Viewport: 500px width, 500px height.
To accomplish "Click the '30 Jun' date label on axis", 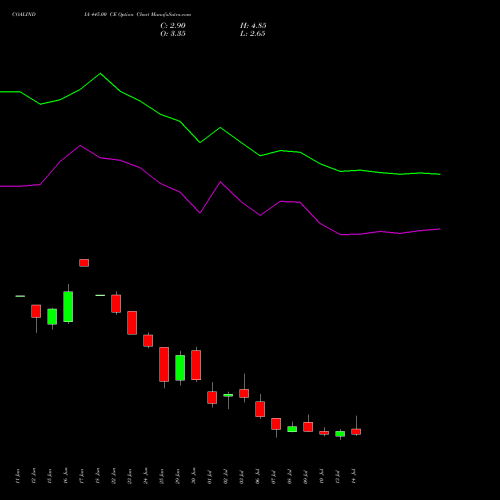I will pos(194,476).
